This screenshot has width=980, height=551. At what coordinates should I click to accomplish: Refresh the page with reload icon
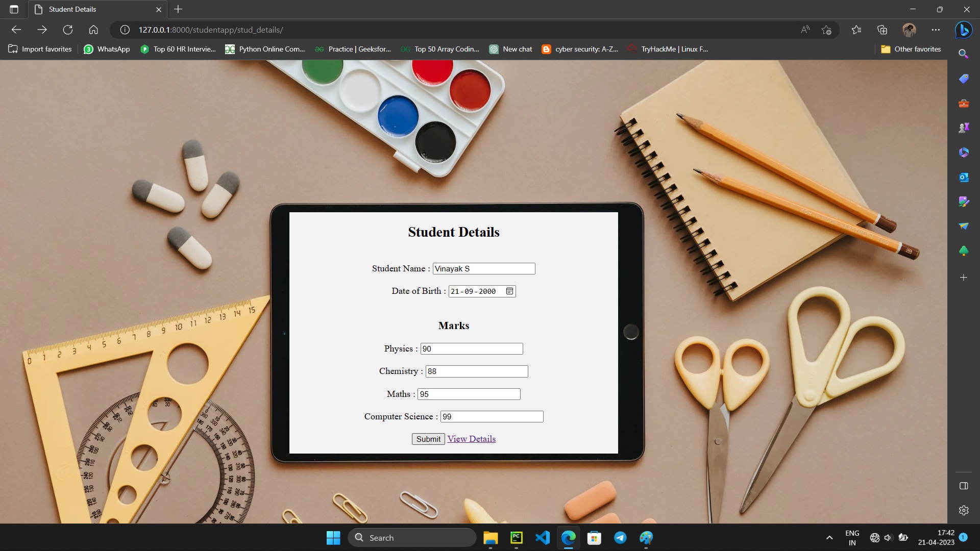(67, 30)
